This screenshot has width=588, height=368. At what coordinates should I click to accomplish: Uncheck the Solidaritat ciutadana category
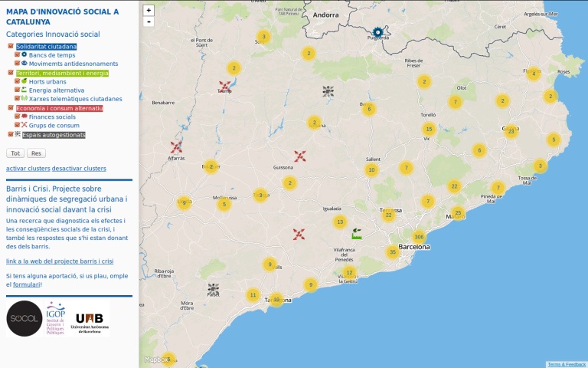click(11, 46)
